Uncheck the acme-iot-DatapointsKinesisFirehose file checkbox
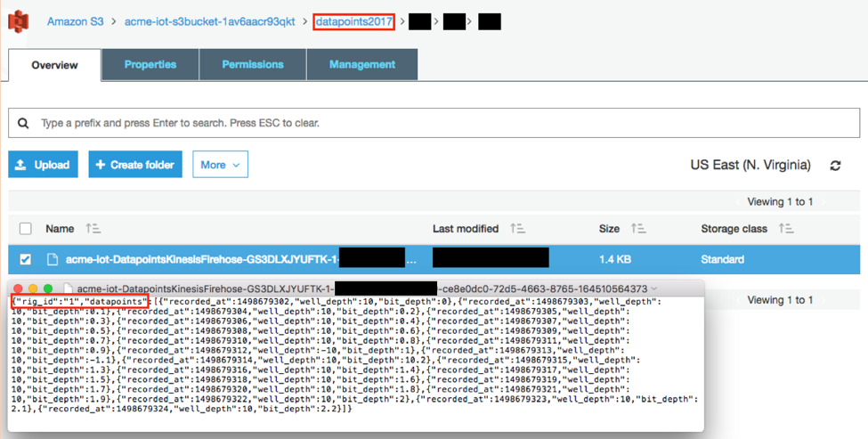Image resolution: width=868 pixels, height=439 pixels. [26, 259]
